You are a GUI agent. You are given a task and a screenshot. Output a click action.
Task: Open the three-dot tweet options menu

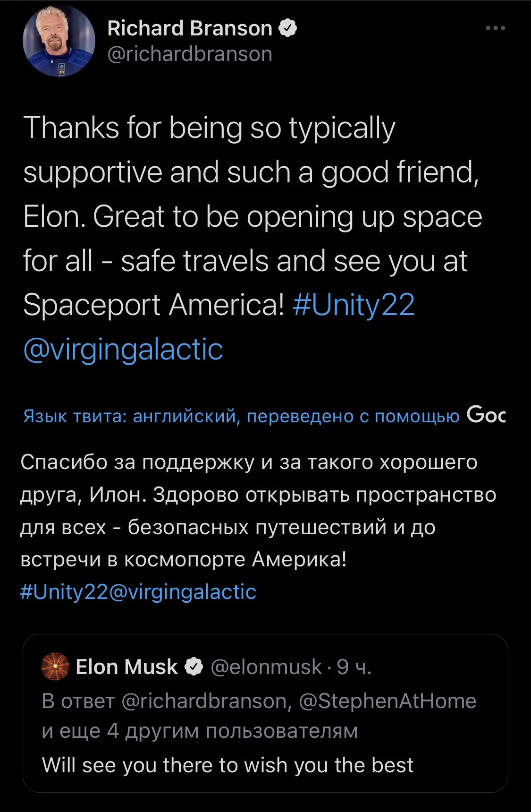click(x=496, y=28)
